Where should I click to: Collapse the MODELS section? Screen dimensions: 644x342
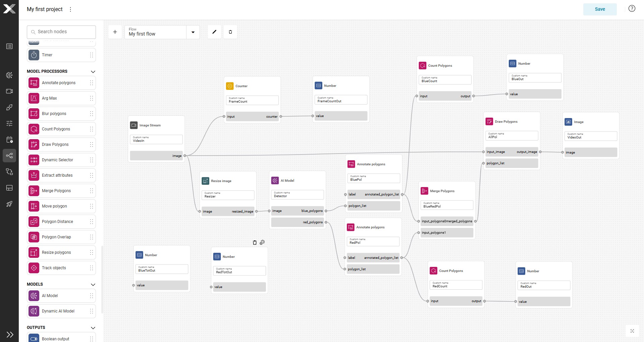pos(93,284)
